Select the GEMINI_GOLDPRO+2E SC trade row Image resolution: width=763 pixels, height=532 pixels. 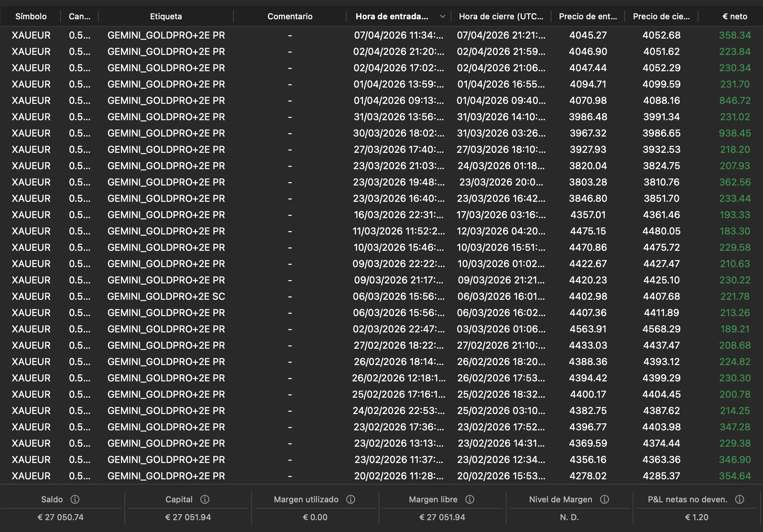[371, 296]
